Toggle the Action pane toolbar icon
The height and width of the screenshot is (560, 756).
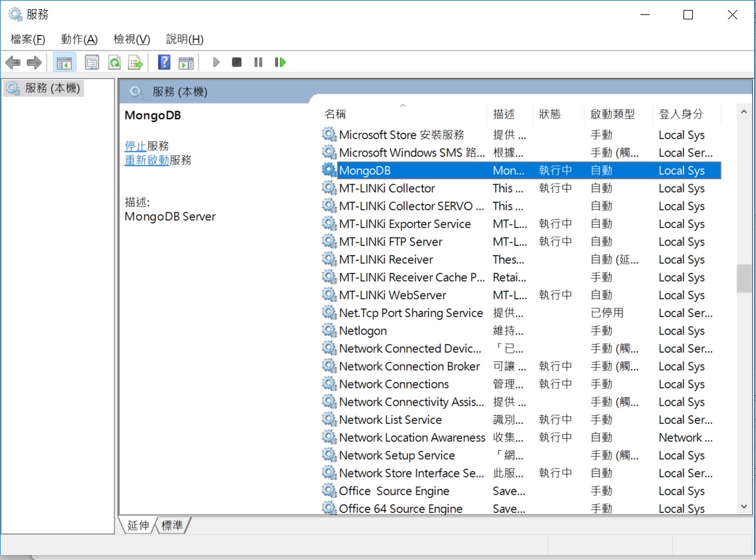[x=186, y=62]
